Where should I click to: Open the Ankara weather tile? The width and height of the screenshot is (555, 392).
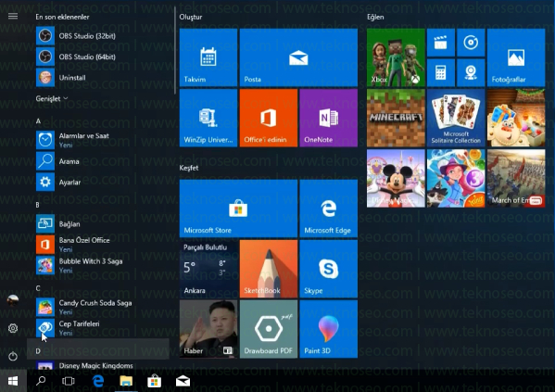click(x=208, y=269)
